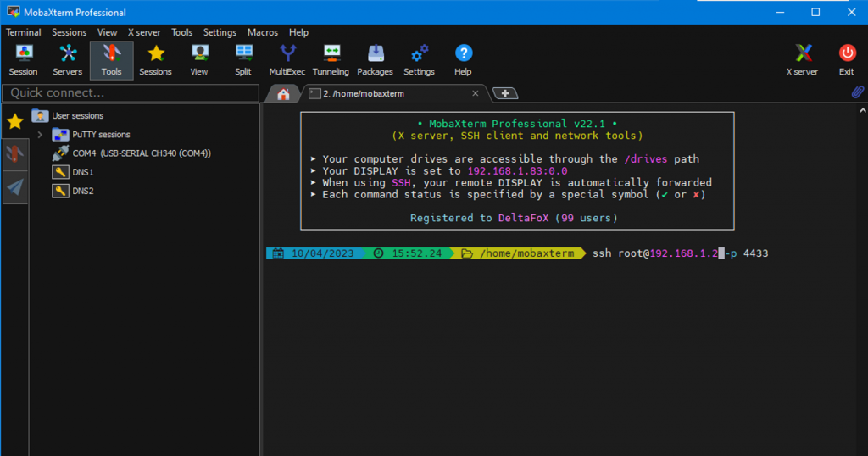
Task: Open the Session toolbar button
Action: pos(23,60)
